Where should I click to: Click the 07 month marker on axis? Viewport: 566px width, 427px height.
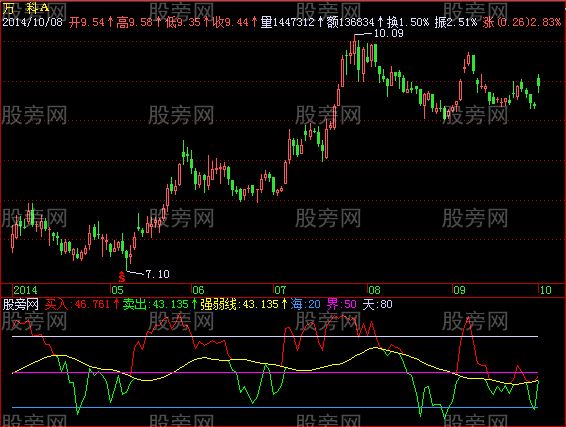[280, 290]
